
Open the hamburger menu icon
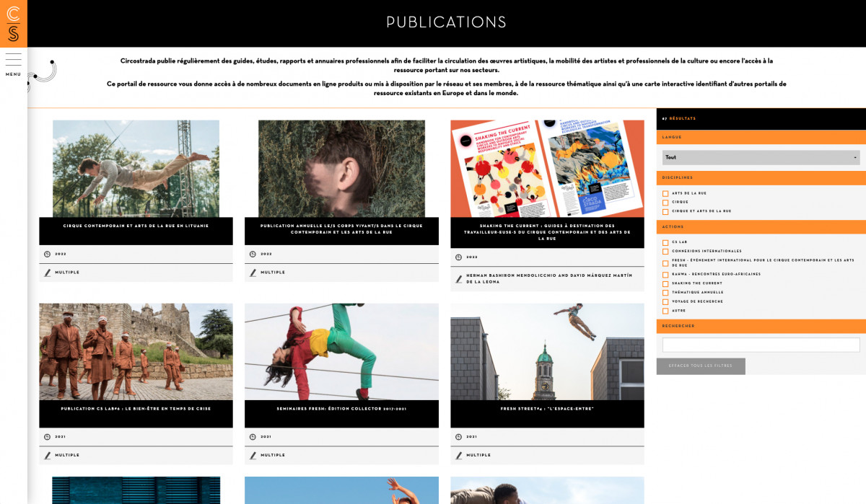pyautogui.click(x=13, y=59)
